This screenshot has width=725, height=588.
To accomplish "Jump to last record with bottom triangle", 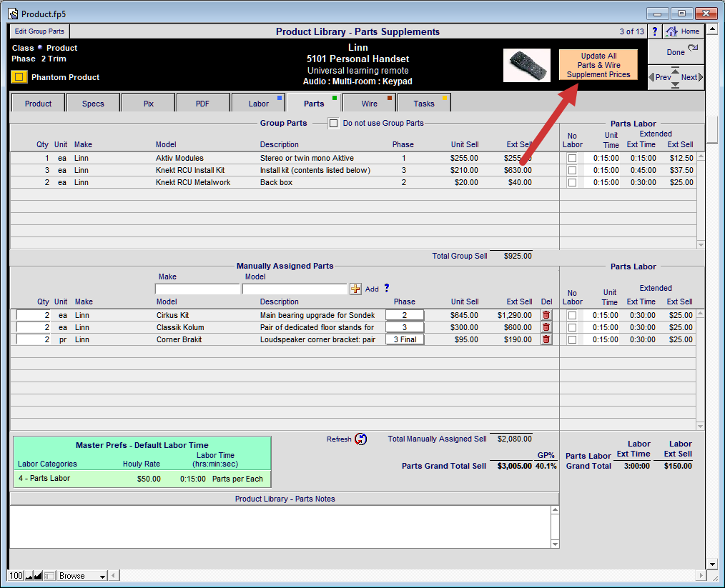I will click(676, 85).
